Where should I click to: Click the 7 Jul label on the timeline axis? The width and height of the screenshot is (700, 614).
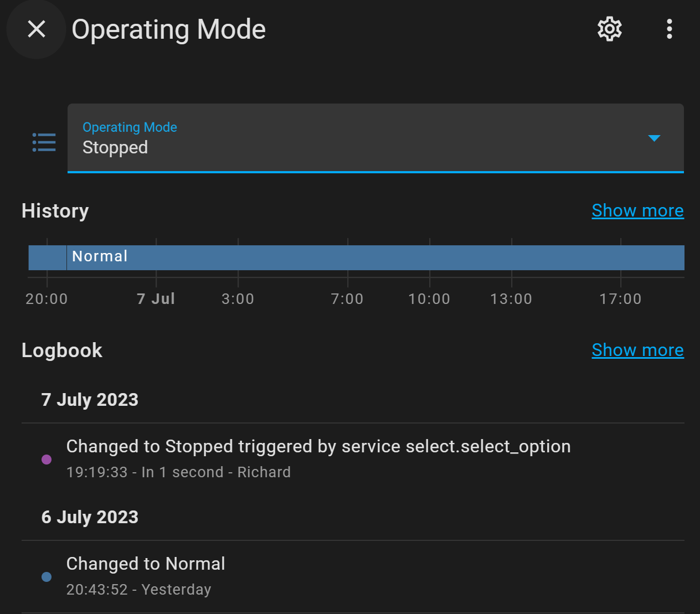point(156,298)
